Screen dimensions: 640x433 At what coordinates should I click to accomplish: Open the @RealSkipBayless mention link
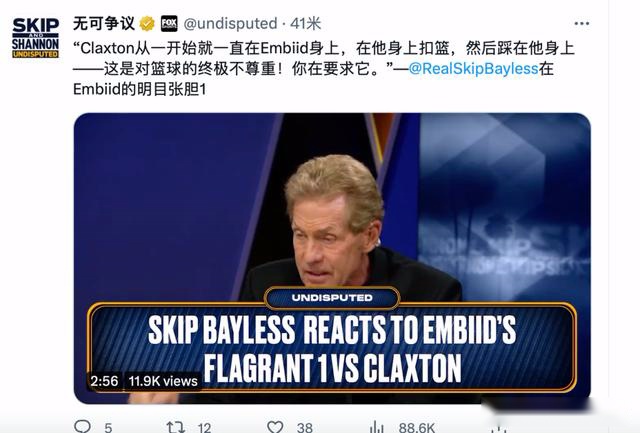point(473,69)
